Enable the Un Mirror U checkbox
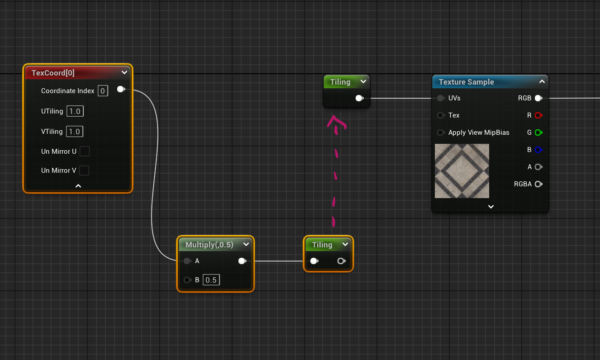 (85, 151)
